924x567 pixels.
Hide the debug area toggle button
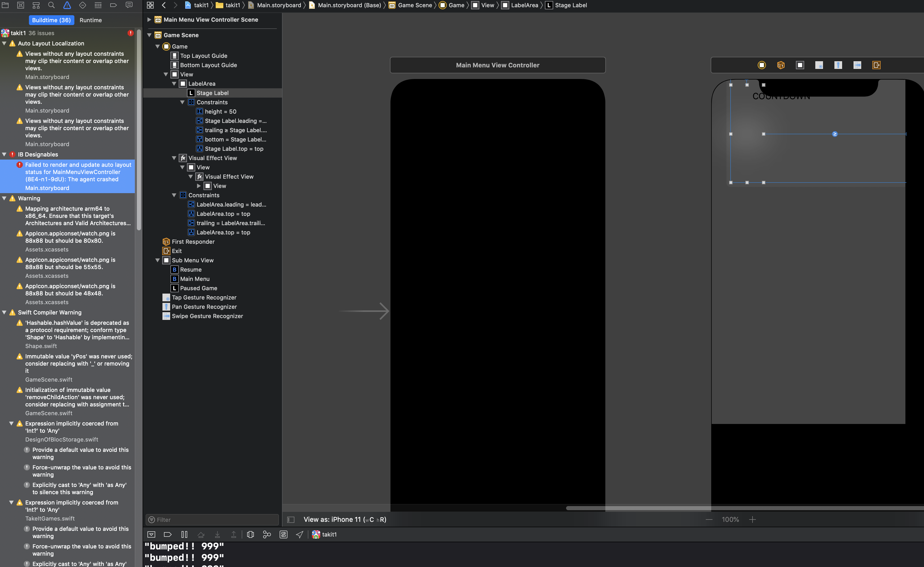click(x=152, y=534)
